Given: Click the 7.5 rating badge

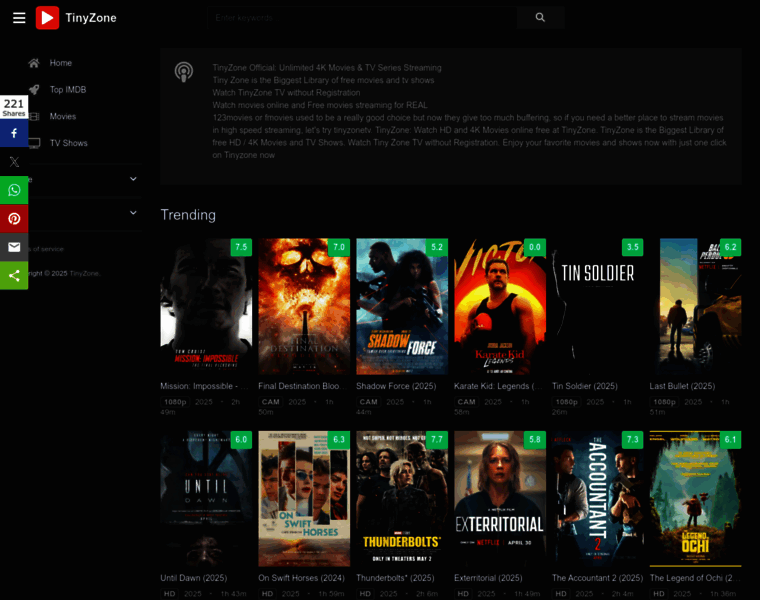Looking at the screenshot, I should click(241, 247).
